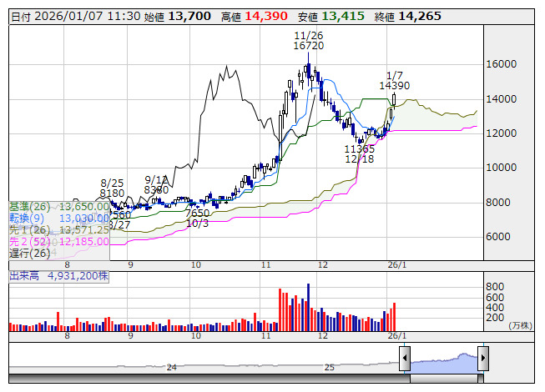Click the (万株) unit label
545x392 pixels.
520,325
